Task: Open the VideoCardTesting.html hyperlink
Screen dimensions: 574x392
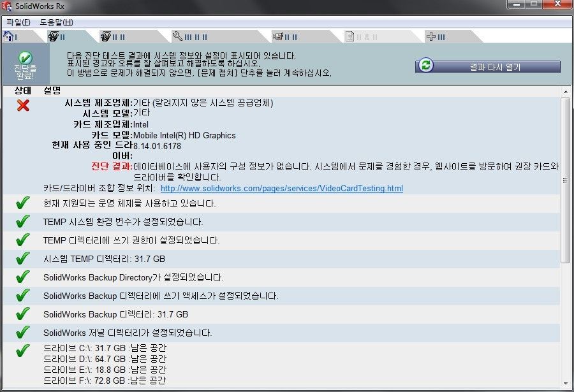Action: (281, 189)
